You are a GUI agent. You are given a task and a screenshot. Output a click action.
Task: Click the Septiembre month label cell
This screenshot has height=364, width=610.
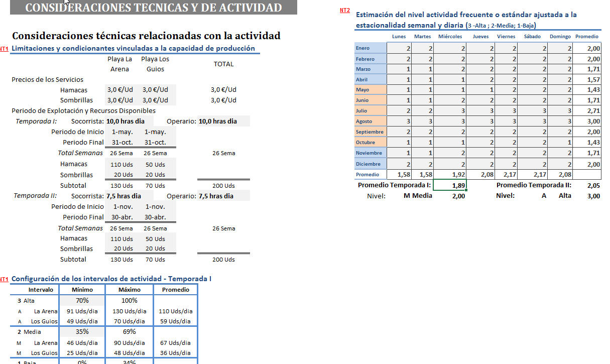[x=370, y=132]
